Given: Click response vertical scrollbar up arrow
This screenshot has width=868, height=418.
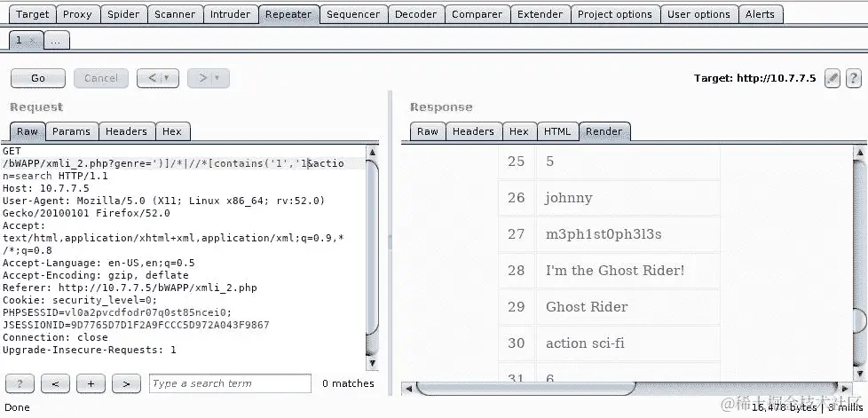Looking at the screenshot, I should tap(860, 152).
